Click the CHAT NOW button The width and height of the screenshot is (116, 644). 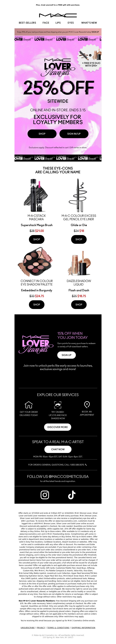(58, 449)
